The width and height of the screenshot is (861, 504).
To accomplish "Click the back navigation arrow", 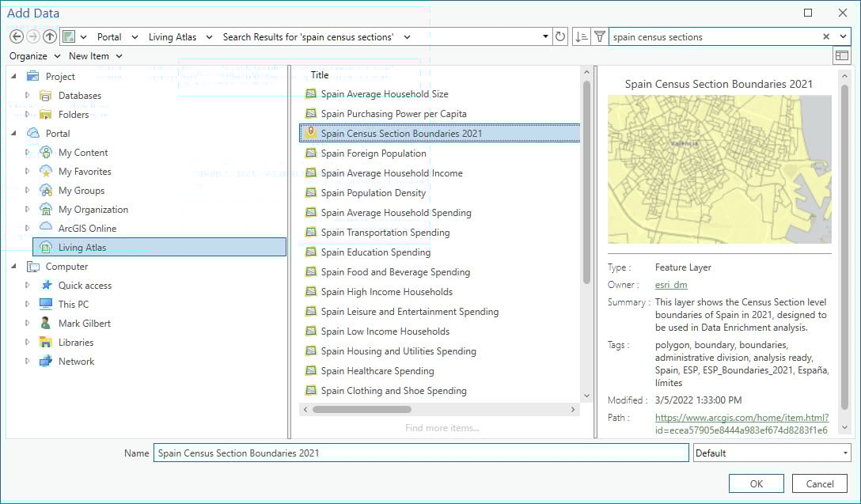I will coord(17,36).
